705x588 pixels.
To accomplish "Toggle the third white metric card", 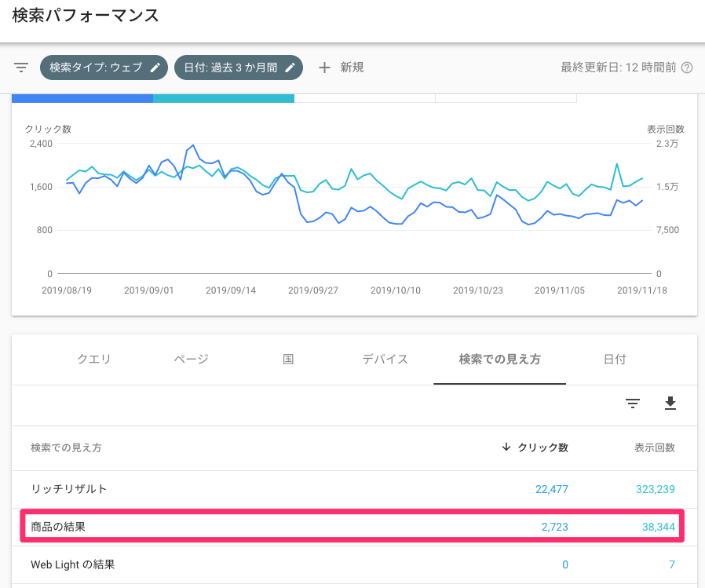I will point(364,98).
